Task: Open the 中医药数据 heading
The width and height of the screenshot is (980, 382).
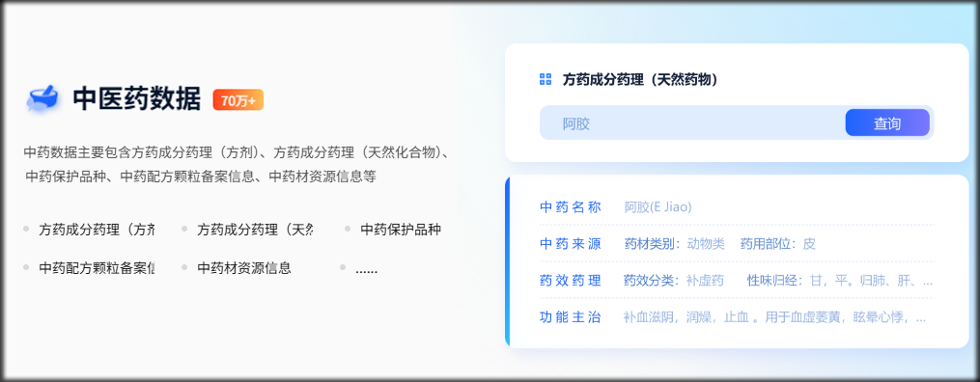Action: click(137, 99)
